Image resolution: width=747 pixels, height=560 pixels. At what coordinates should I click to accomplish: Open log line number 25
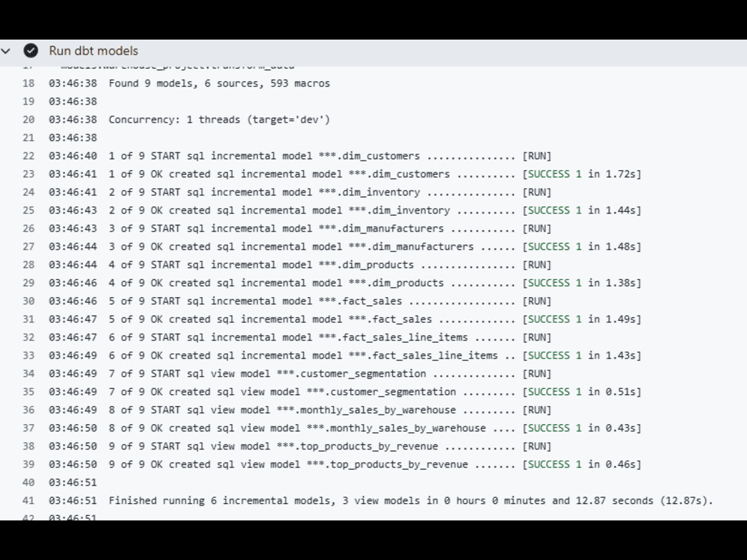tap(28, 211)
